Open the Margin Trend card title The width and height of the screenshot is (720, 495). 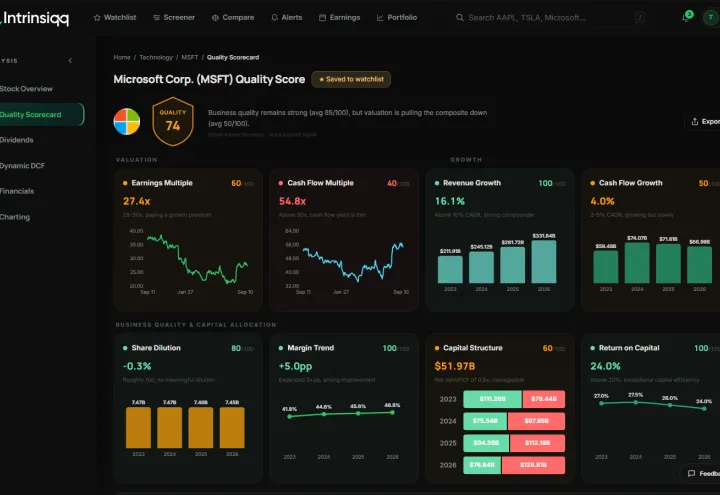(x=310, y=348)
